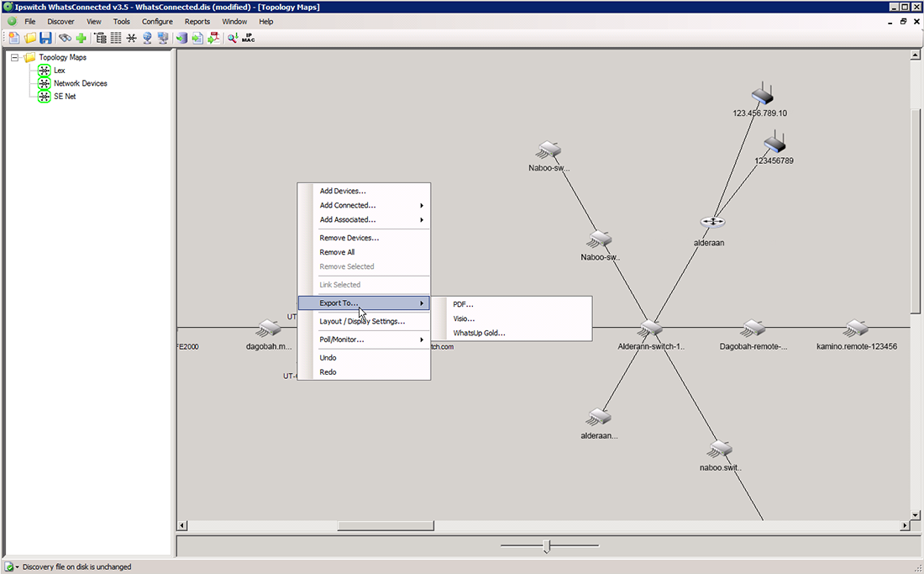Click the Export To submenu arrow
This screenshot has width=924, height=574.
(x=422, y=303)
